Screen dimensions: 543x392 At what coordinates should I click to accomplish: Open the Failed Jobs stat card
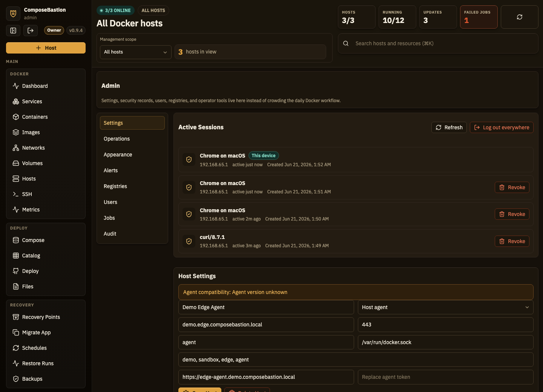479,17
